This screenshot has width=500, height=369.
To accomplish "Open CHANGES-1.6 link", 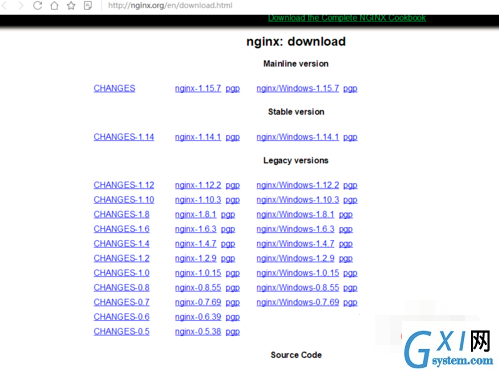I will (x=121, y=229).
